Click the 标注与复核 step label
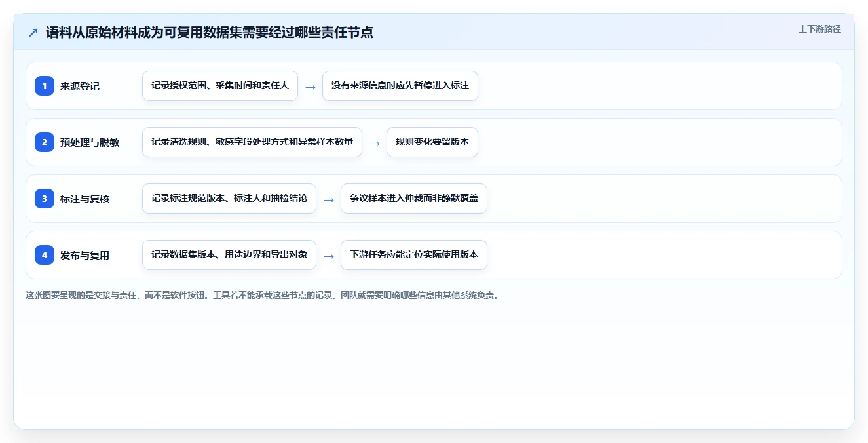The image size is (868, 443). (85, 199)
